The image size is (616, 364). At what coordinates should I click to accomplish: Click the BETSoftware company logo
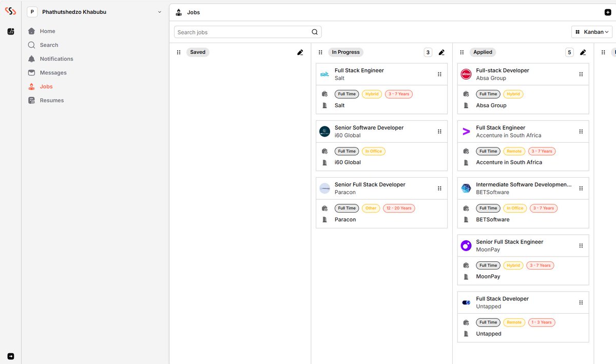(466, 188)
